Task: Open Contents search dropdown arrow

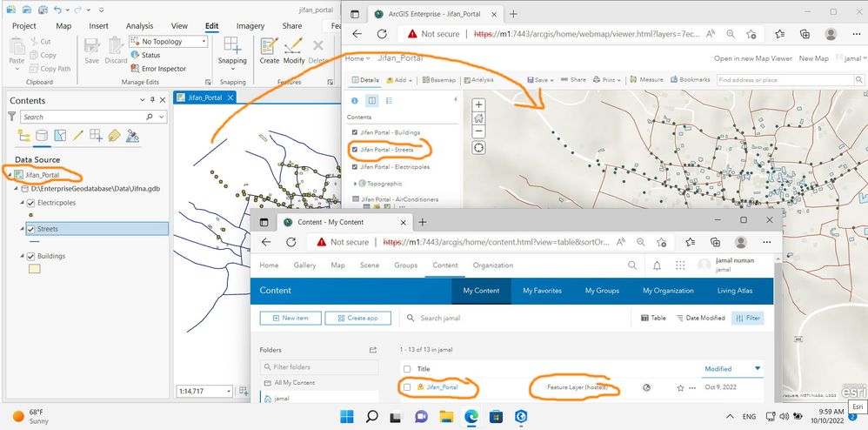Action: (x=162, y=117)
